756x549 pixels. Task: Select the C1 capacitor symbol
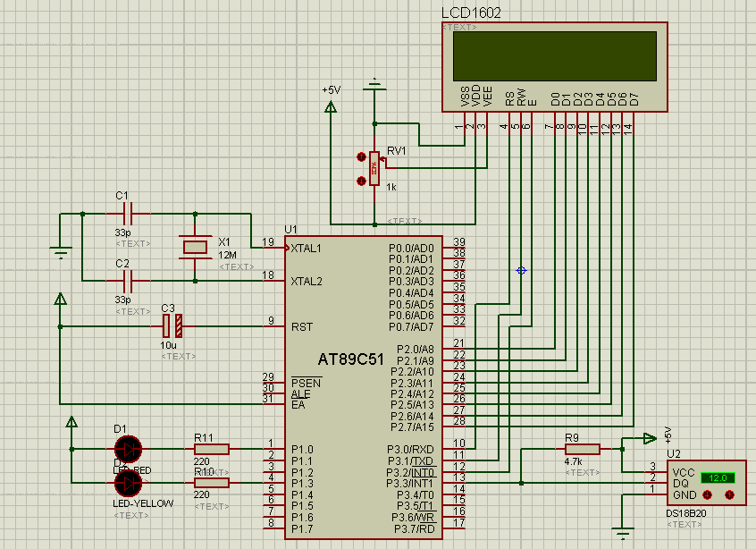[x=128, y=213]
